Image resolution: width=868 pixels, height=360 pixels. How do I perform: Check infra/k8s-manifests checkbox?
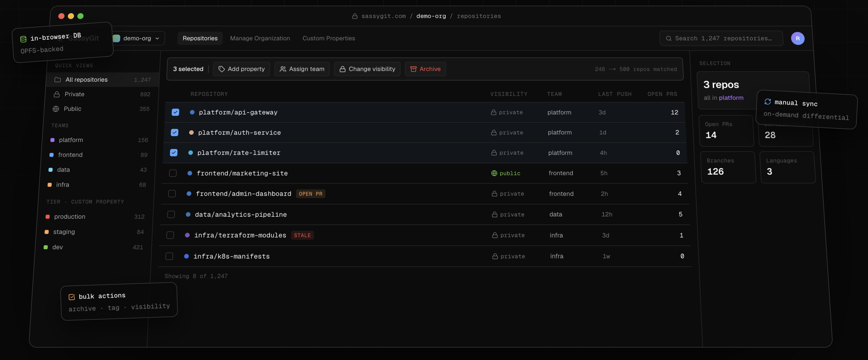pos(170,256)
